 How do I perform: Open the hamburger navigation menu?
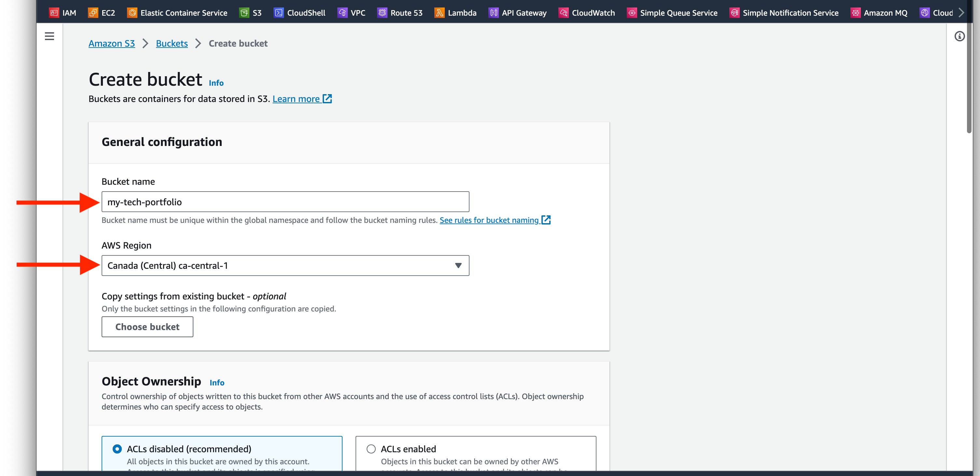tap(49, 36)
